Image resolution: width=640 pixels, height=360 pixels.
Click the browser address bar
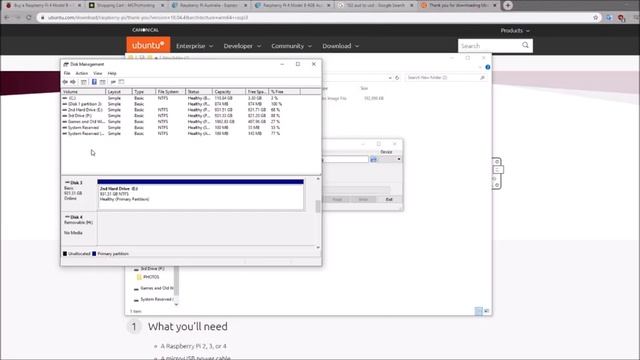coord(314,18)
